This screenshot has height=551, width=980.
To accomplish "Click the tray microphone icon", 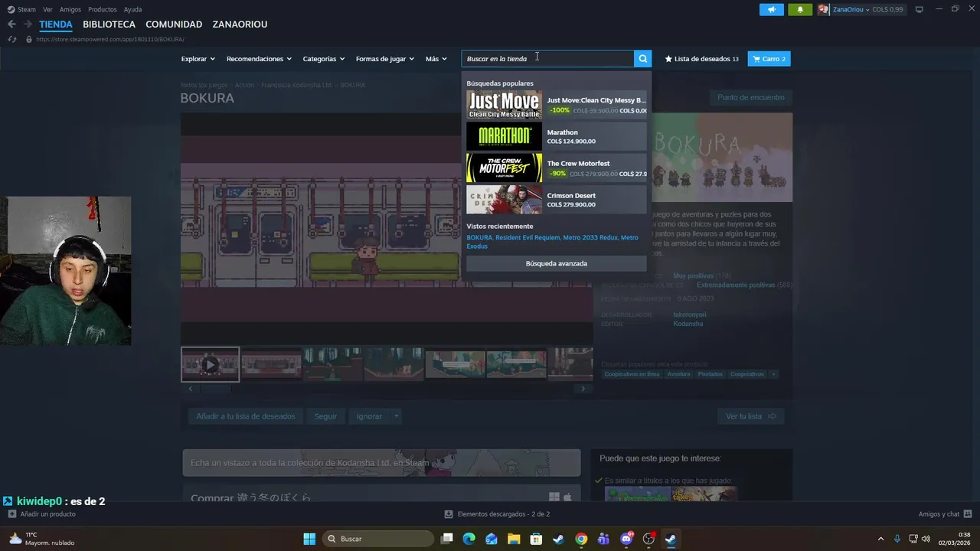I will tap(897, 539).
